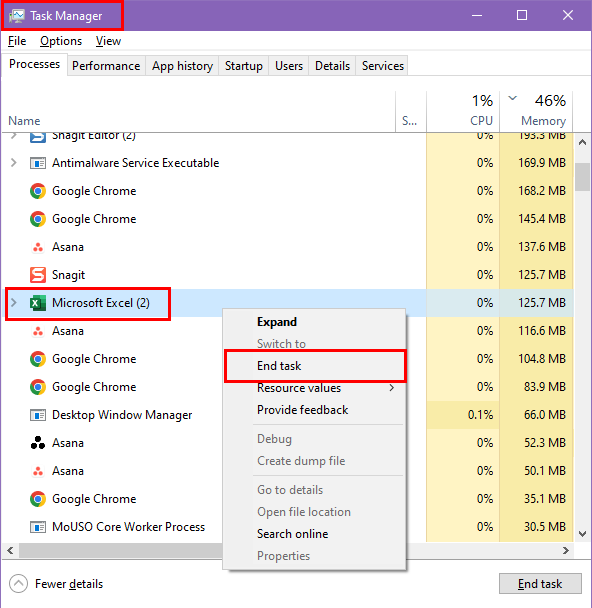Click the Asana icon in the 137.6 MB row
Image resolution: width=592 pixels, height=608 pixels.
tap(38, 247)
